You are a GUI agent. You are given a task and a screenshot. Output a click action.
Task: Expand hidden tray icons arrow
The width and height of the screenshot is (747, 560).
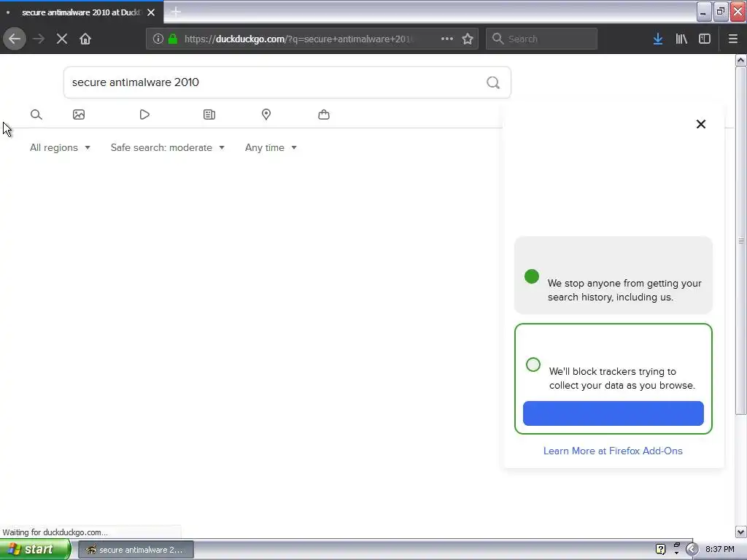pos(692,550)
